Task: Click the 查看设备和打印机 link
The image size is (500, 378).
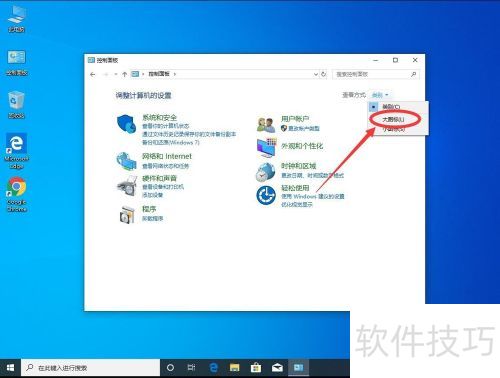Action: (163, 187)
